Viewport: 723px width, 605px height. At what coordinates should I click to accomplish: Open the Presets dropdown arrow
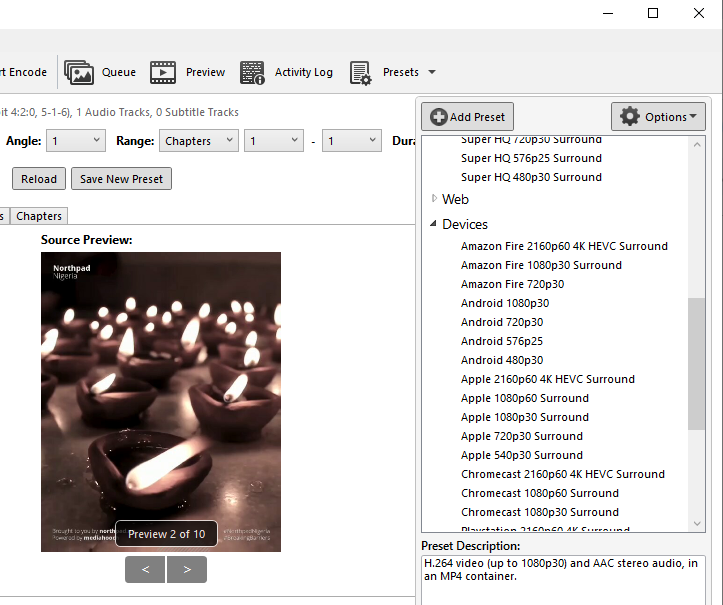(432, 72)
